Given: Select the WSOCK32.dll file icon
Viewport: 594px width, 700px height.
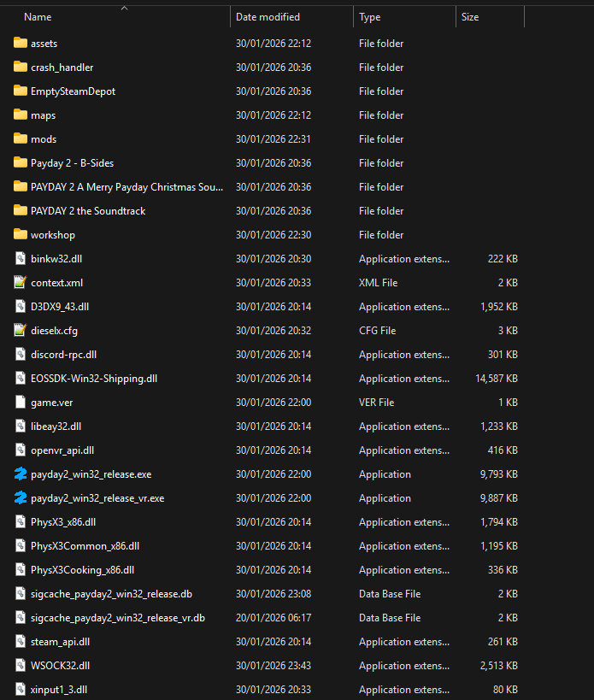Looking at the screenshot, I should 21,666.
